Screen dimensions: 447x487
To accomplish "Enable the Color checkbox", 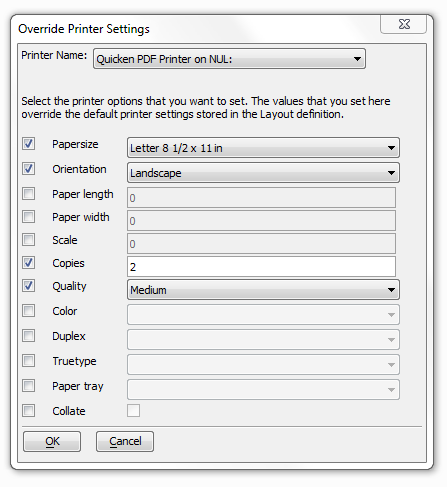I will point(28,311).
